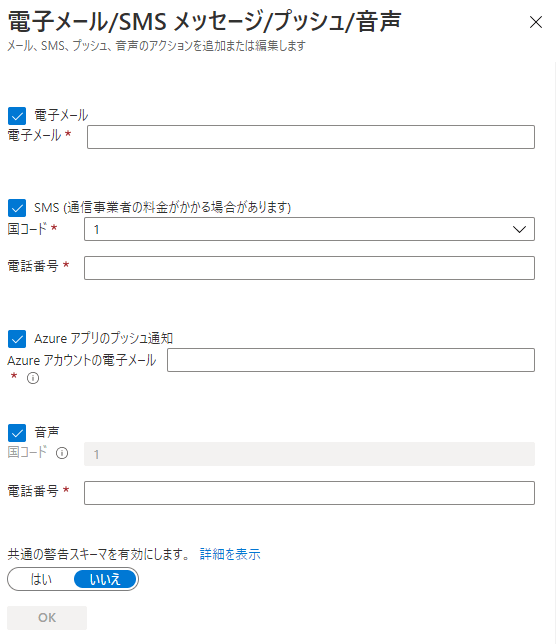
Task: Click the Azure アカウントの電子メール input field
Action: pos(351,360)
